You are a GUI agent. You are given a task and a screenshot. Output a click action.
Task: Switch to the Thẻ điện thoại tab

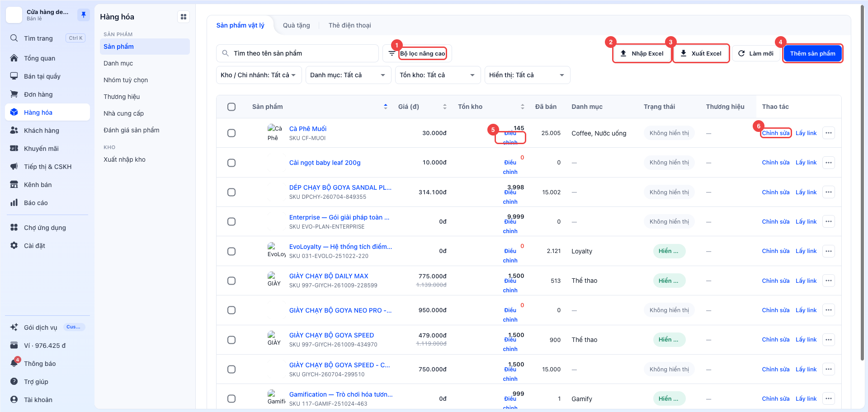350,25
